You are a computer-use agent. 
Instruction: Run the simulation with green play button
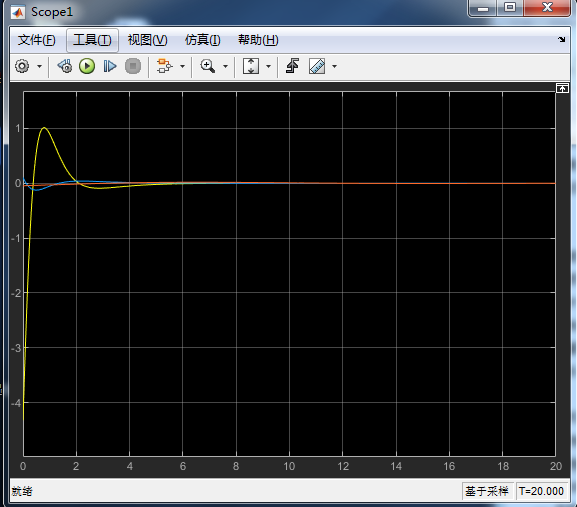(87, 67)
